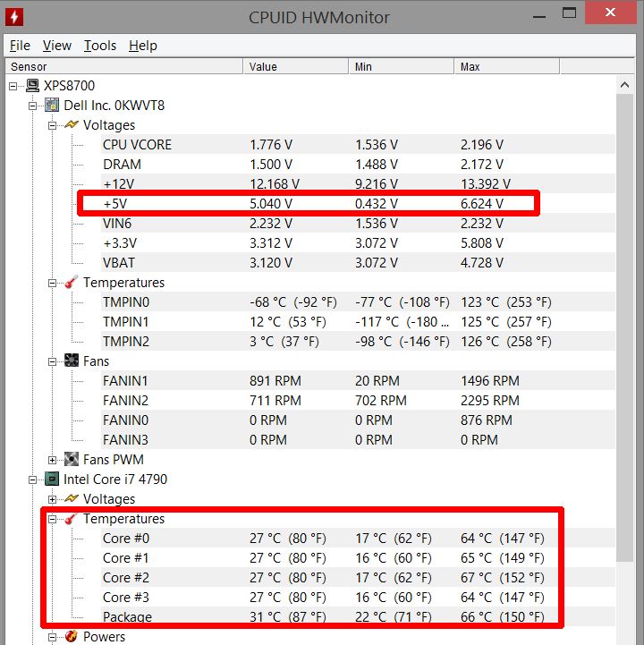
Task: Collapse the Dell Inc. 0KWVT8 node
Action: point(33,106)
